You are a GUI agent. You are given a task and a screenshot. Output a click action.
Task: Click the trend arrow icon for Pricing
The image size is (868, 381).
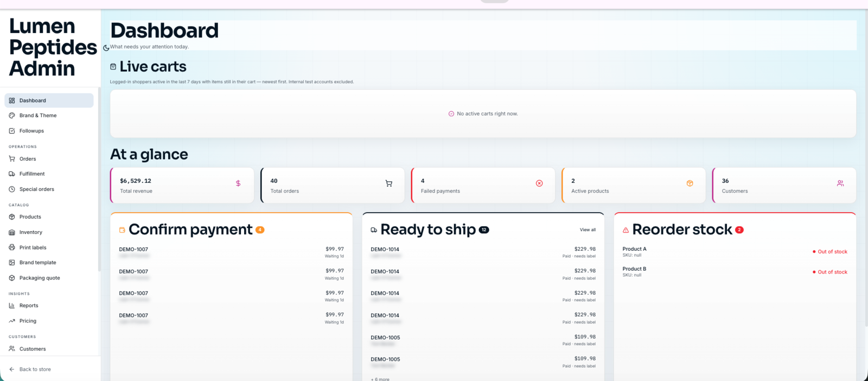12,321
